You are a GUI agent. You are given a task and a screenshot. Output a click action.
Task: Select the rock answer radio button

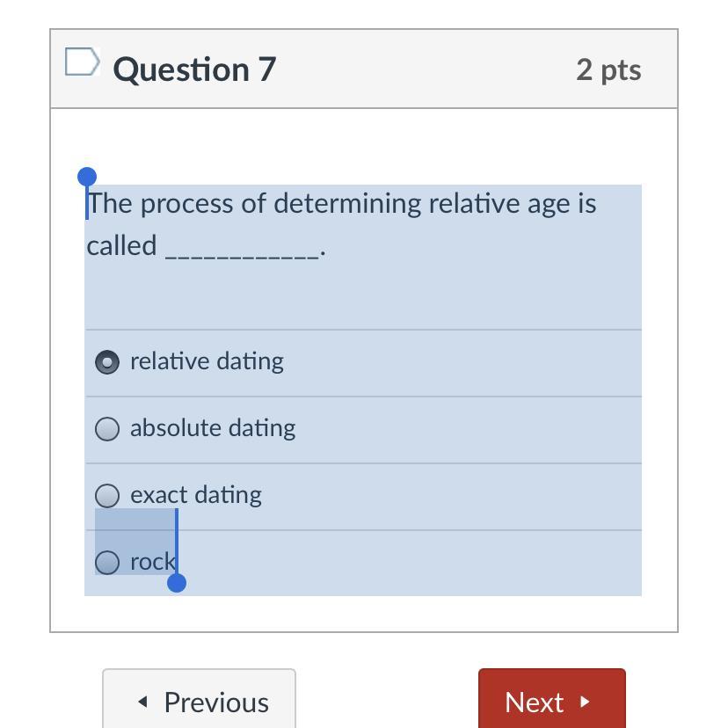[x=107, y=562]
